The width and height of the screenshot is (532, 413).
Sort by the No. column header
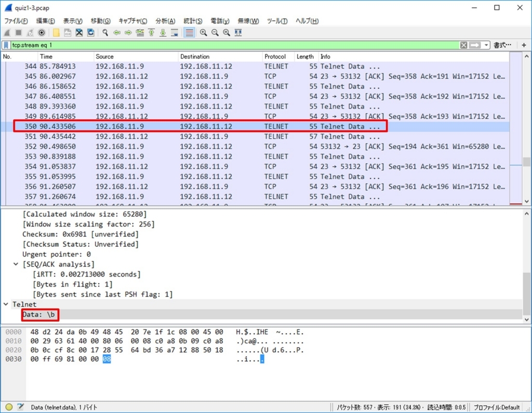[x=19, y=57]
